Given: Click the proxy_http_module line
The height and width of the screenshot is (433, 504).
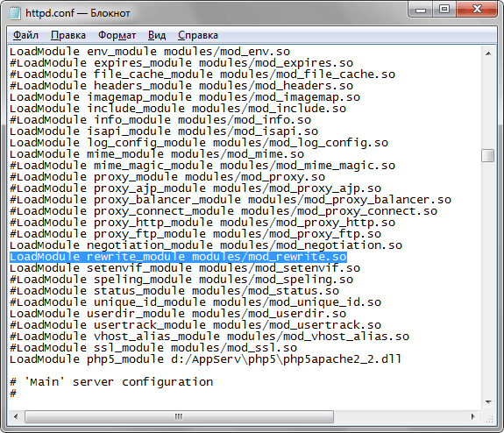Looking at the screenshot, I should point(202,223).
